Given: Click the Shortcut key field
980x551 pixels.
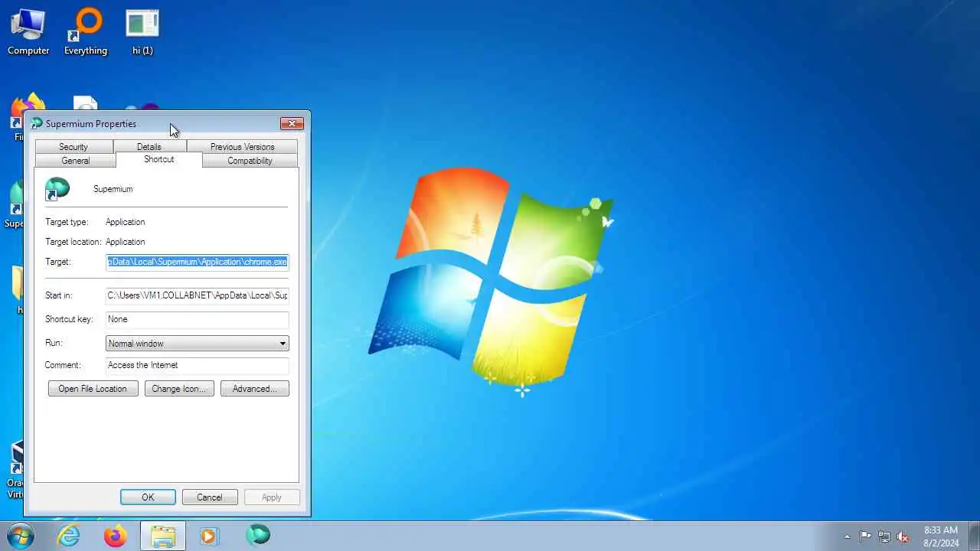Looking at the screenshot, I should [x=198, y=319].
